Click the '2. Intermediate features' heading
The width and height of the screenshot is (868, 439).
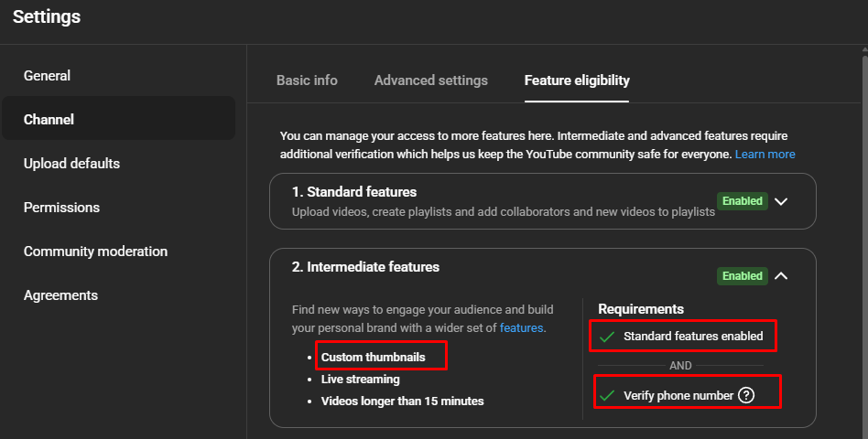pos(365,267)
